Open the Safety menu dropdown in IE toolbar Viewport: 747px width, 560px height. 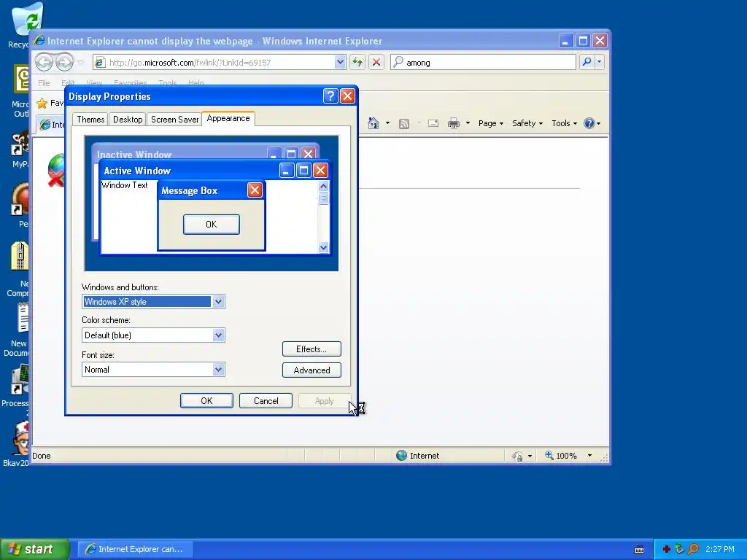pos(527,123)
